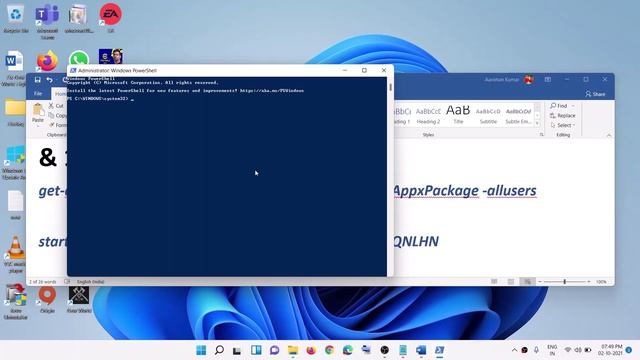Click the Save icon in Word title bar
Screen dimensions: 640x360
38,80
